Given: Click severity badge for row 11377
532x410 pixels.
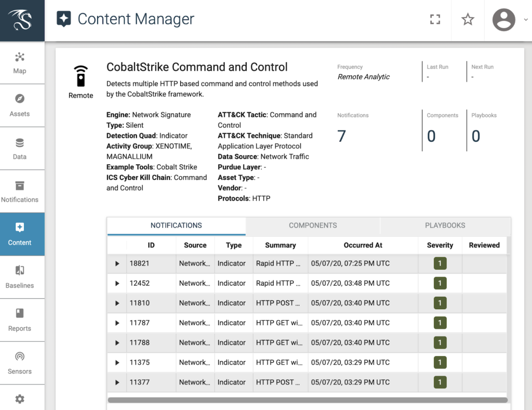Looking at the screenshot, I should (x=440, y=382).
